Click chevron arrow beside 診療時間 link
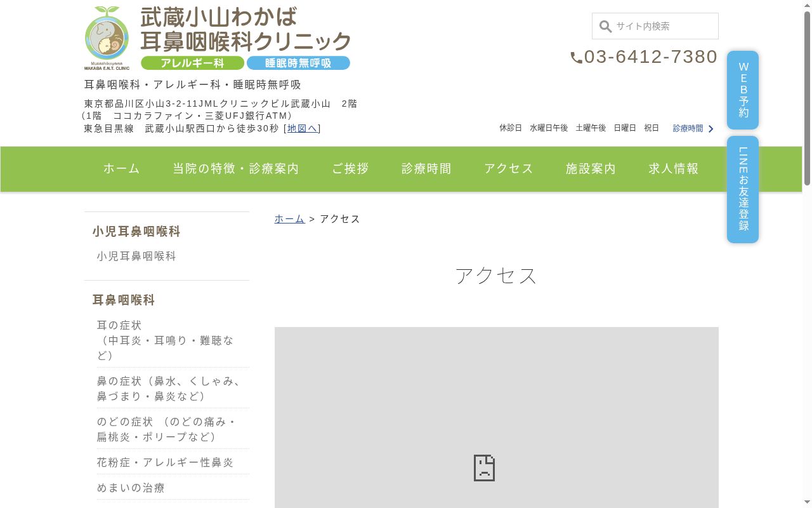This screenshot has width=812, height=508. 710,128
